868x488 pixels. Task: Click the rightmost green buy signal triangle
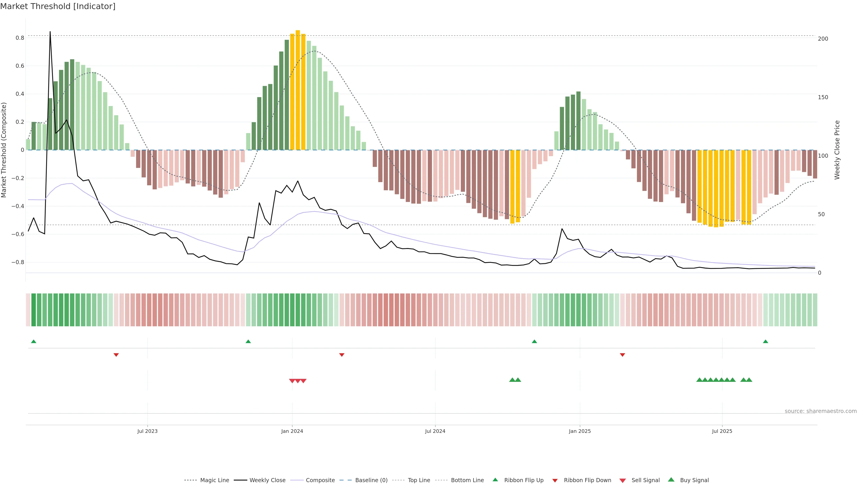749,380
